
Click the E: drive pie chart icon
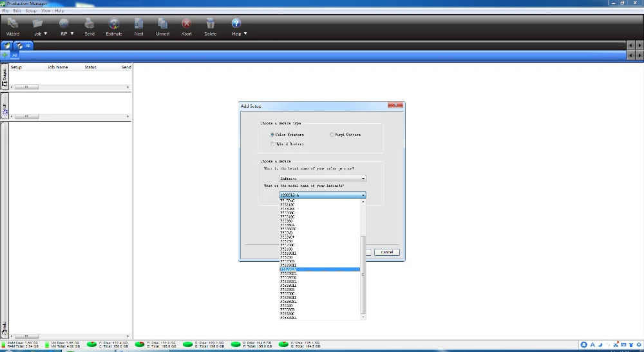point(187,344)
